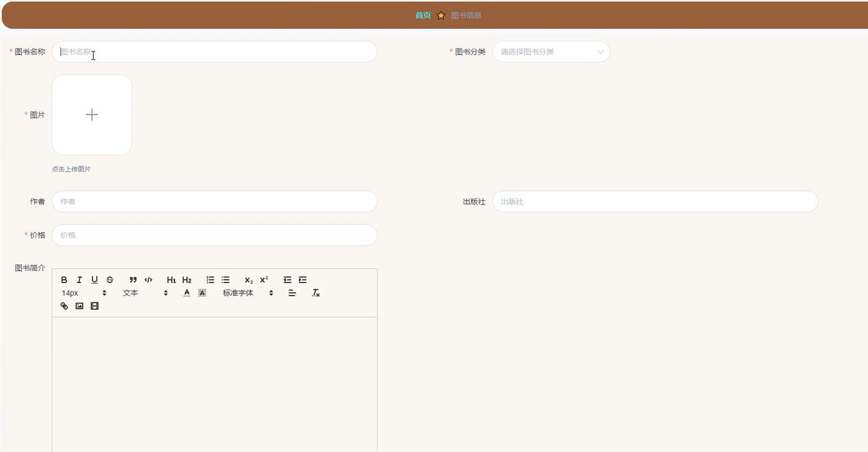Apply Heading 2 style

tap(187, 280)
